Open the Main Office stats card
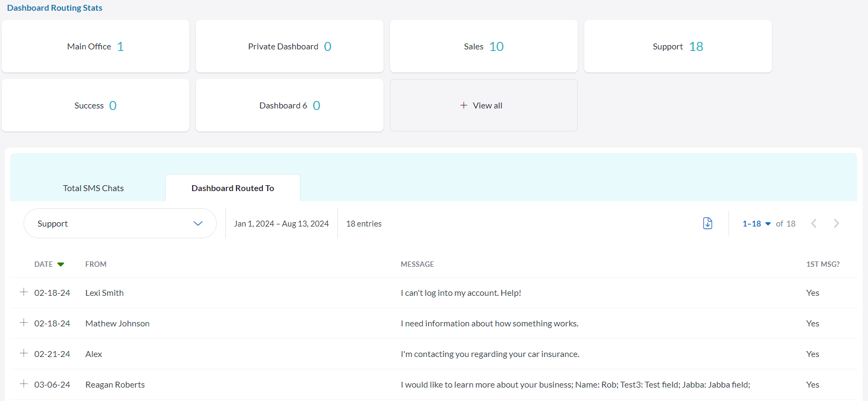The height and width of the screenshot is (401, 868). pos(95,47)
